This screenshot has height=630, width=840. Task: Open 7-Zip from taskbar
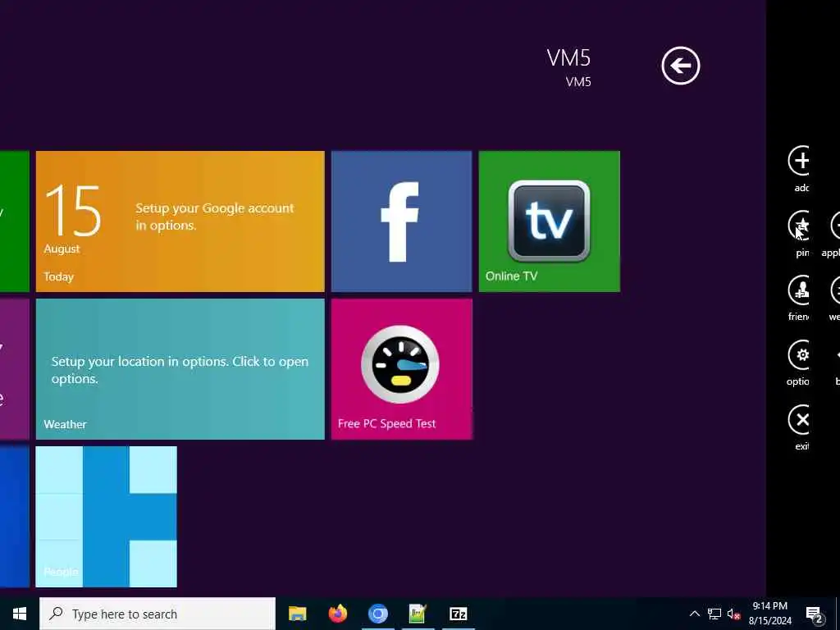[x=458, y=614]
